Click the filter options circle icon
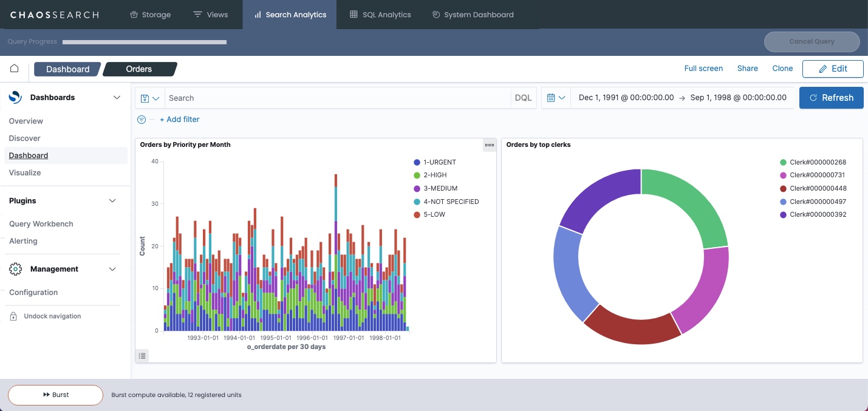 [x=142, y=120]
